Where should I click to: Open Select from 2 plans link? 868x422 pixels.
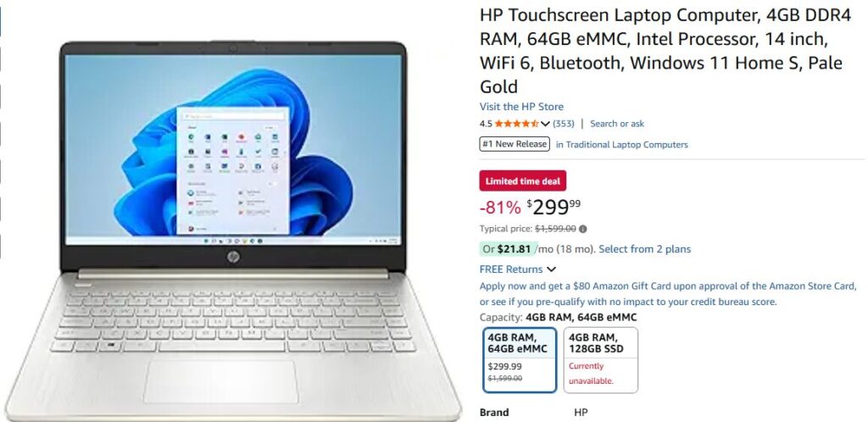click(645, 249)
